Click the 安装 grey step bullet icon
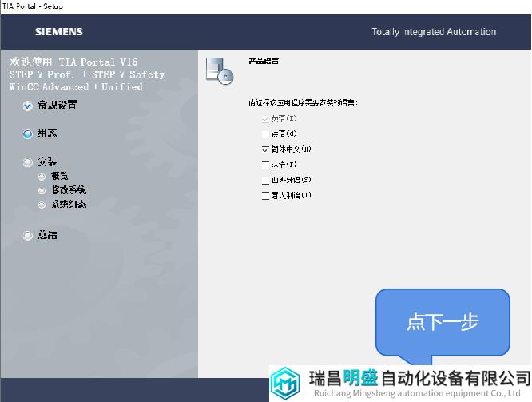The image size is (532, 402). click(27, 162)
